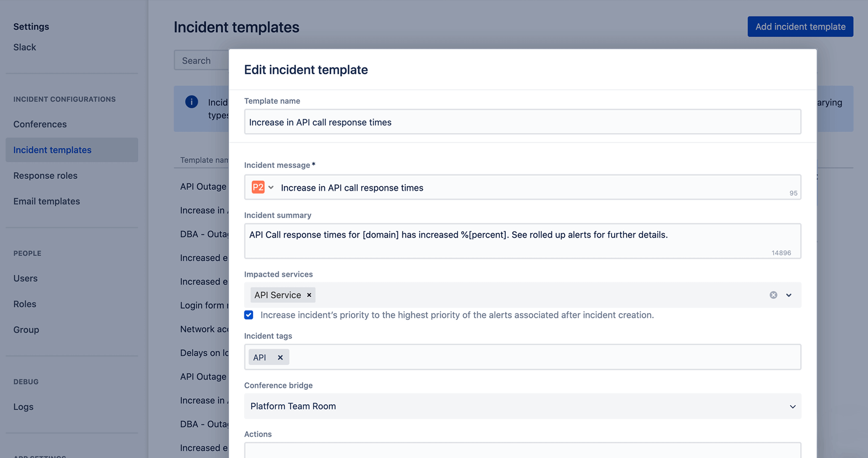Open Response roles settings
Screen dimensions: 868x458
[x=45, y=175]
